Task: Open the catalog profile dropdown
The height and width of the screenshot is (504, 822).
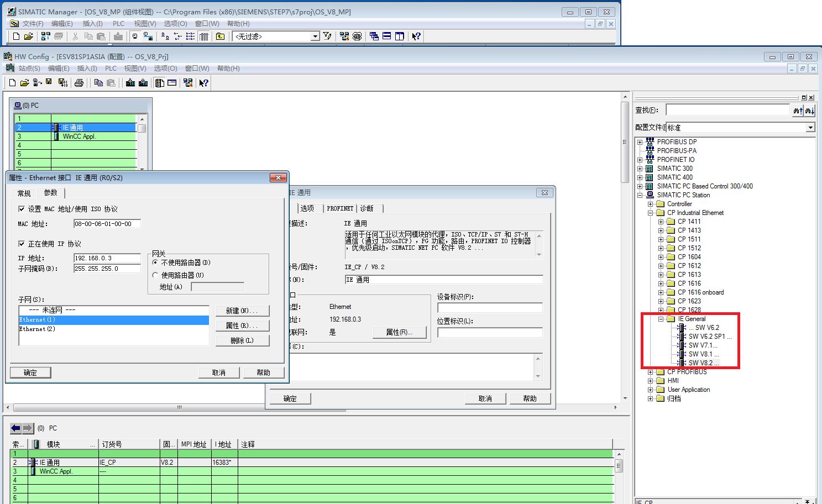Action: [x=810, y=128]
